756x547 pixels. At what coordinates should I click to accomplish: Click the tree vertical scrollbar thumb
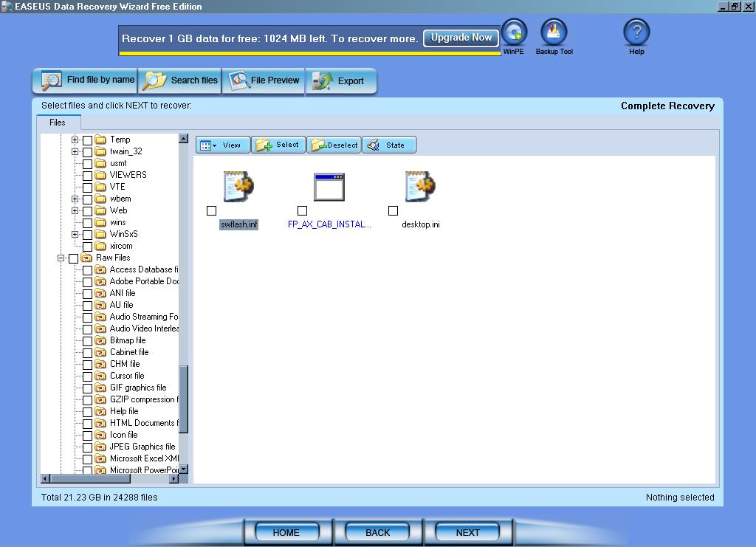click(x=184, y=399)
